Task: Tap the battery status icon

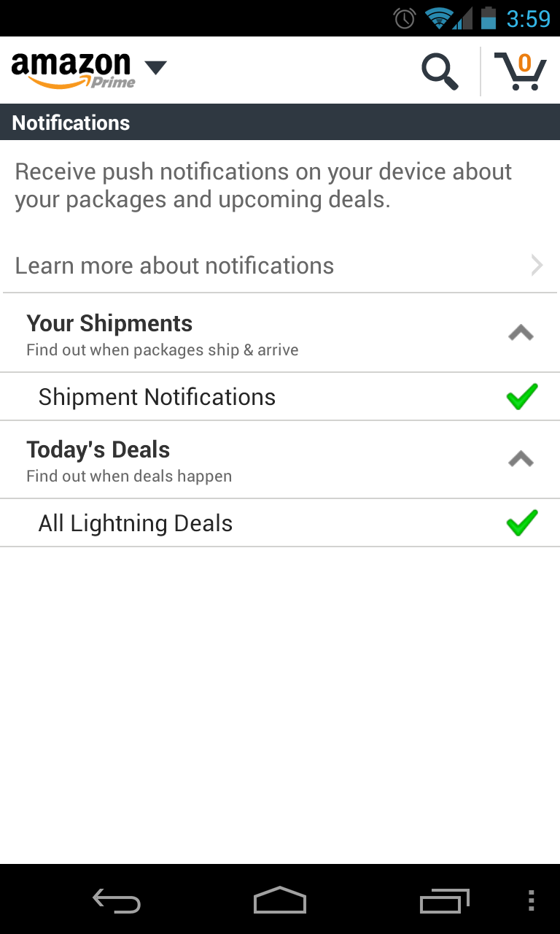Action: (x=488, y=18)
